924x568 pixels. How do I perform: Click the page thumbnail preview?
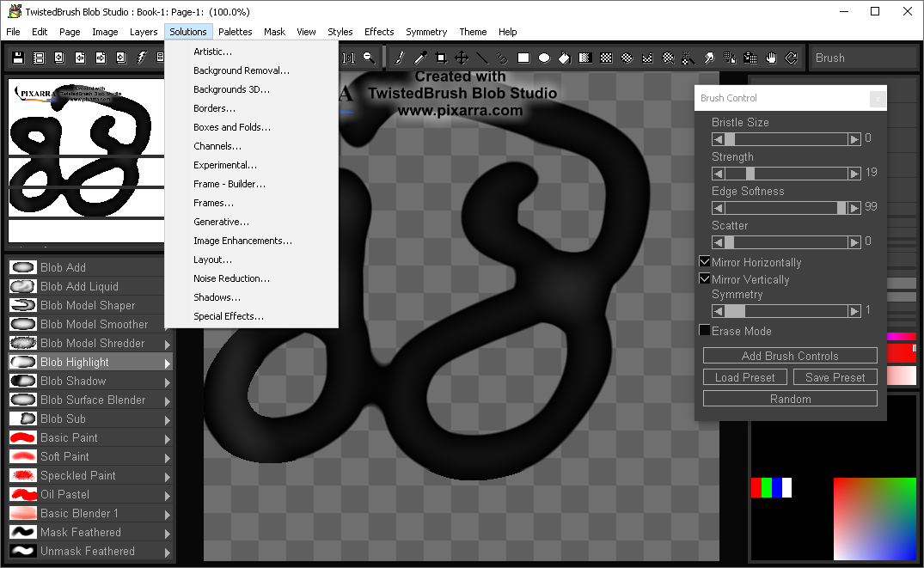point(86,161)
